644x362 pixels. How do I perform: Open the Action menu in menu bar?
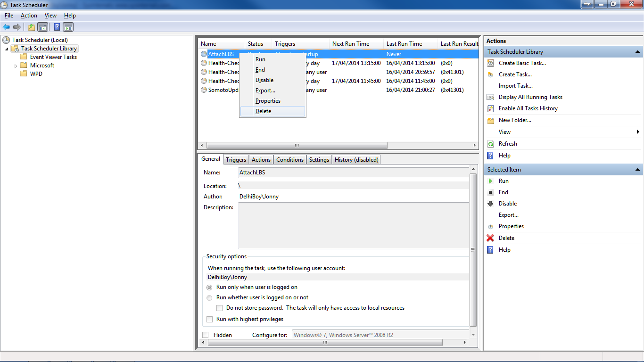(x=29, y=16)
